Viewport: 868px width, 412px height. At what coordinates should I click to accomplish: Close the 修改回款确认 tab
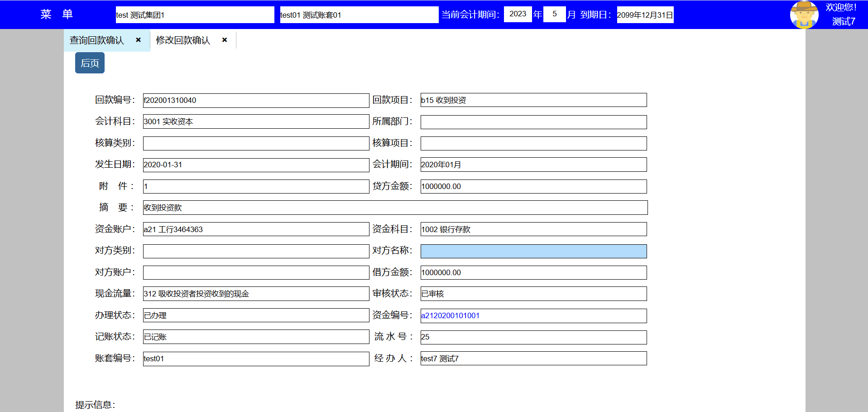[225, 40]
